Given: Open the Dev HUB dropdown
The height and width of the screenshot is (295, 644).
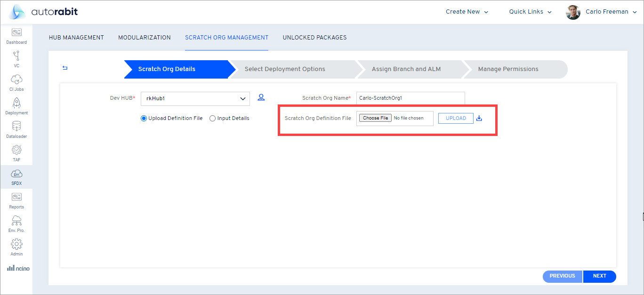Looking at the screenshot, I should 195,98.
